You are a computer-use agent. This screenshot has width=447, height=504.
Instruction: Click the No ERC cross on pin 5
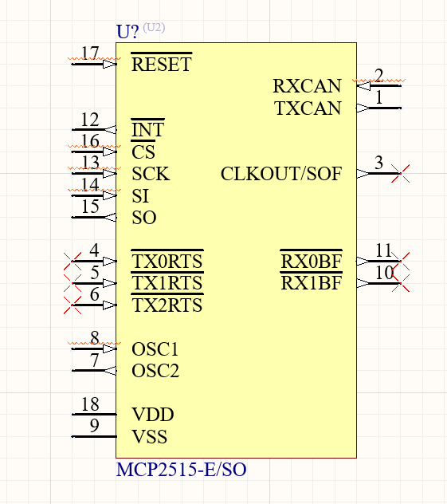click(73, 283)
